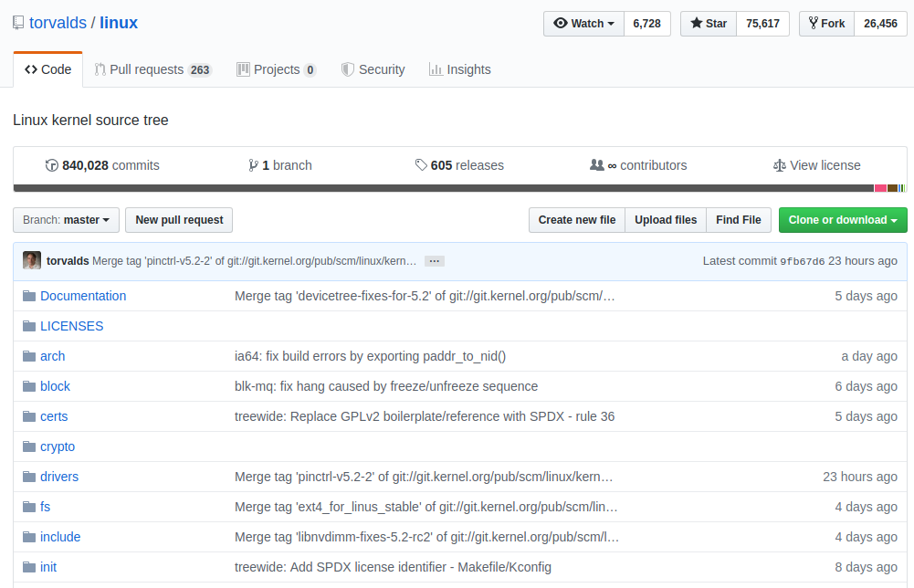Open the Pull requests tab
This screenshot has height=588, width=914.
pos(152,69)
